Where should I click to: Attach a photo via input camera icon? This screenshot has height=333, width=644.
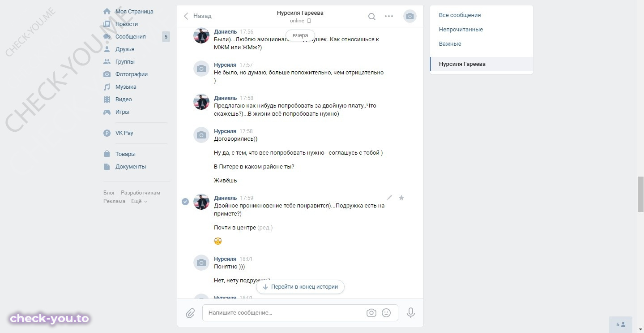pos(371,313)
